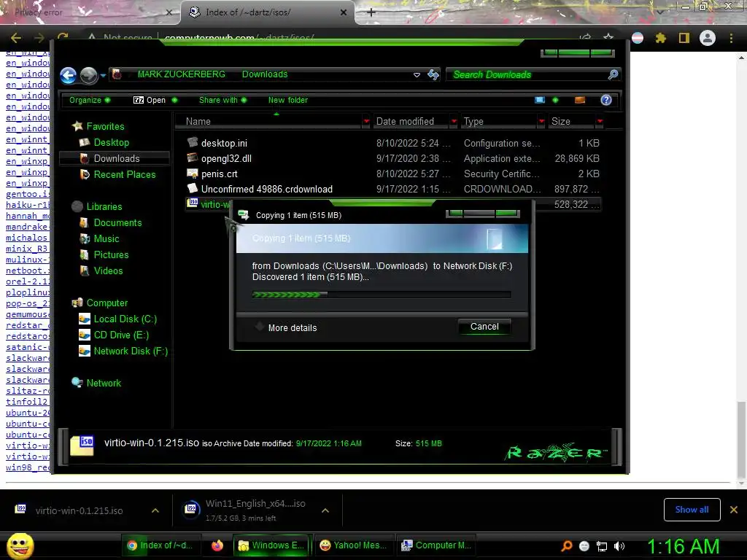Viewport: 747px width, 560px height.
Task: Create a New folder
Action: point(287,100)
